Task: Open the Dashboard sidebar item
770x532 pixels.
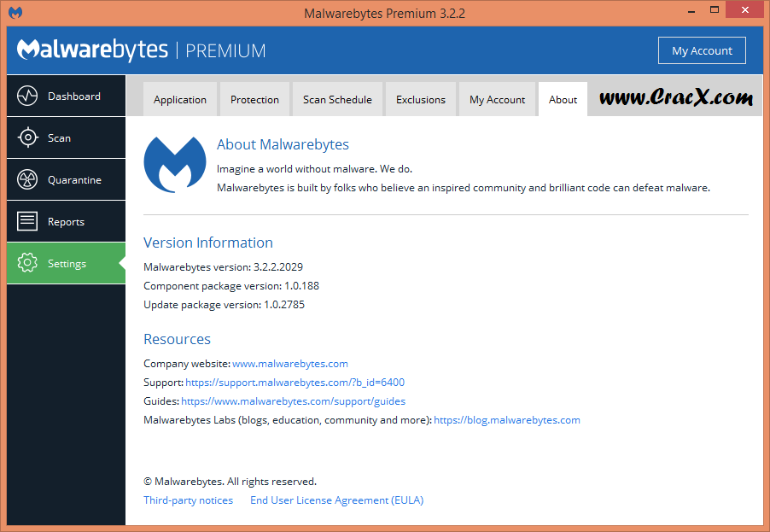Action: tap(67, 96)
